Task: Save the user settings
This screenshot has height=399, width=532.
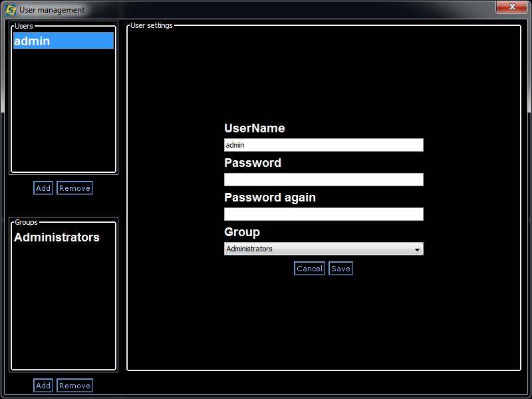Action: click(x=340, y=269)
